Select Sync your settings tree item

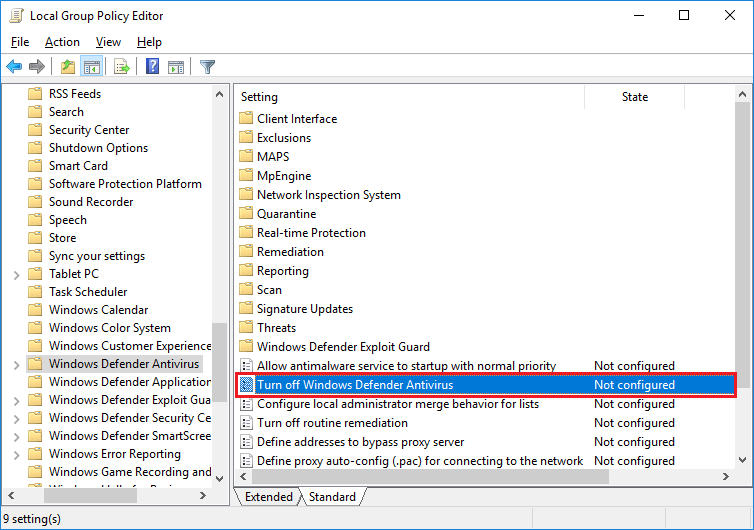click(x=97, y=256)
